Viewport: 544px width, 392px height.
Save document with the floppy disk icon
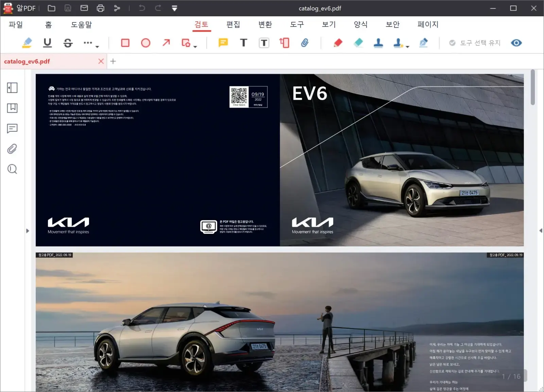point(68,8)
